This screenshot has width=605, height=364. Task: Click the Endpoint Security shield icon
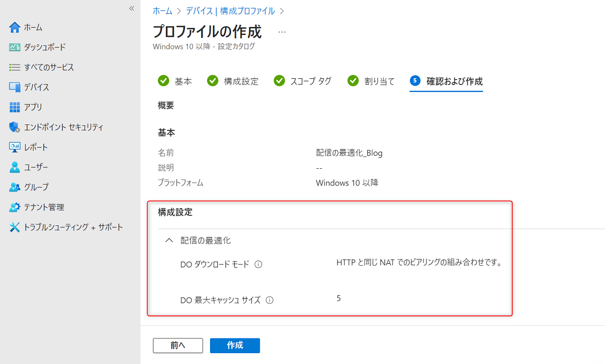click(15, 127)
